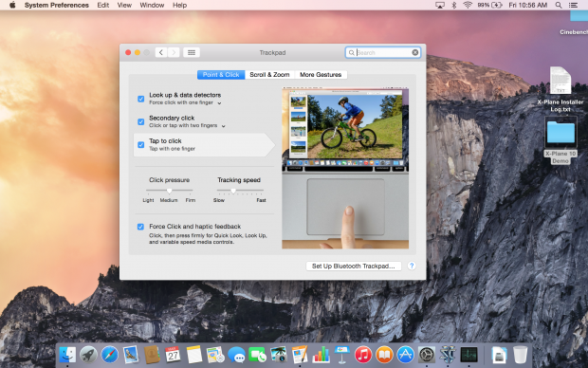This screenshot has width=588, height=368.
Task: Open Notes yellow pad icon in Dock
Action: 194,355
